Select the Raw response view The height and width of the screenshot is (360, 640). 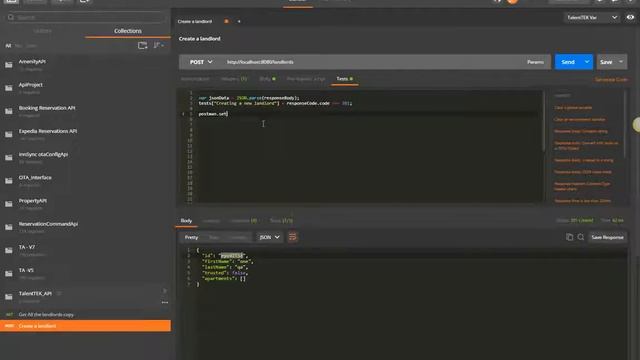click(x=213, y=237)
